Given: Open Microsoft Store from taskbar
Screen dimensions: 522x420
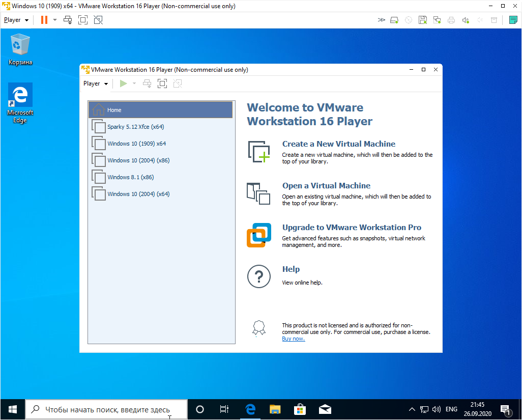Looking at the screenshot, I should [300, 409].
